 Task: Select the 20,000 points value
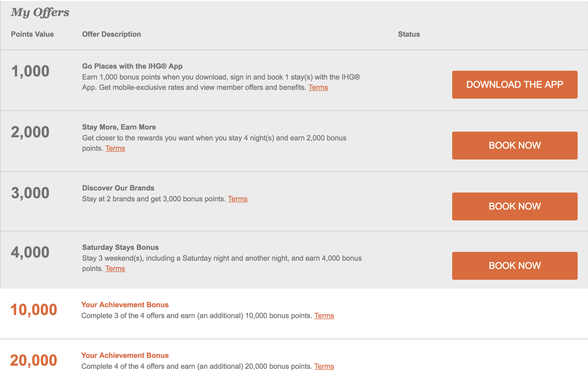[x=34, y=361]
